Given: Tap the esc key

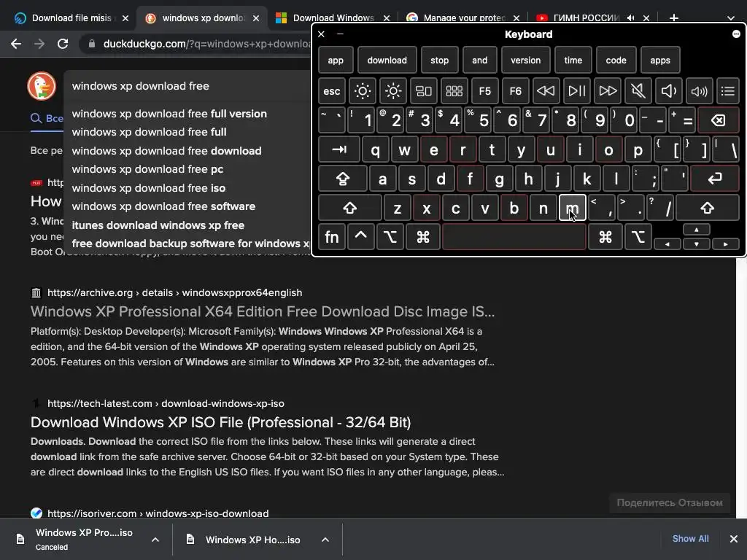Looking at the screenshot, I should point(332,90).
